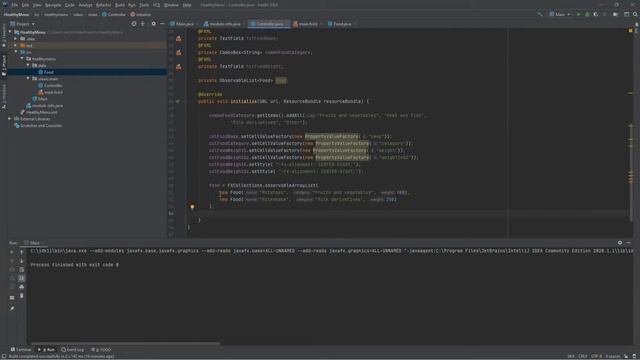Switch to Main.java editor tab

coord(182,24)
